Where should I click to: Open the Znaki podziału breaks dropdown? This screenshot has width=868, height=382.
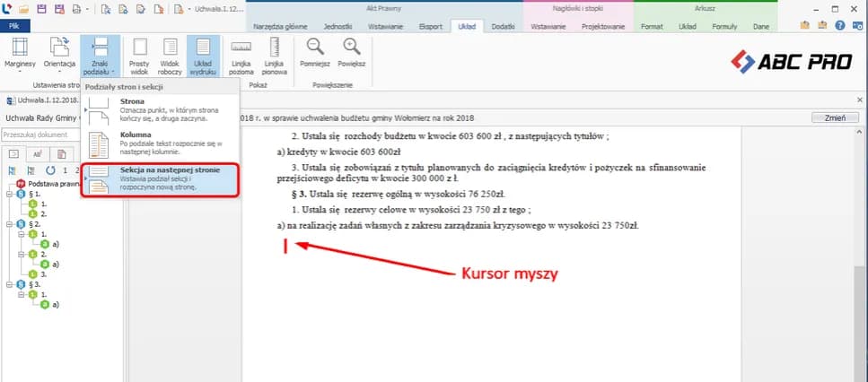coord(101,56)
